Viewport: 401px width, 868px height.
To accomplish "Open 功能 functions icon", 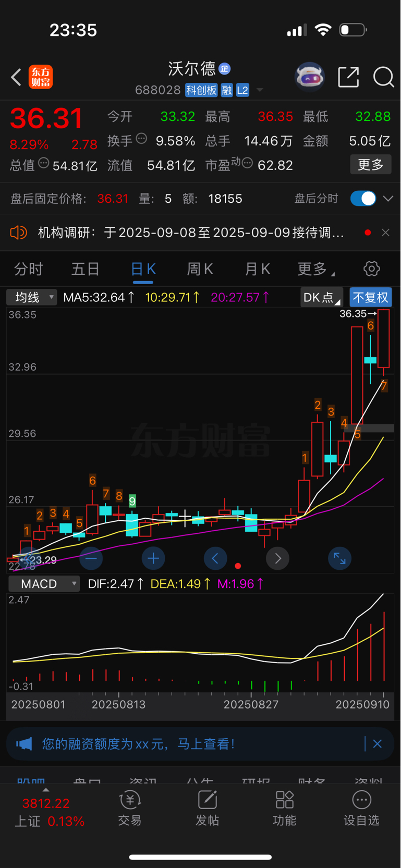I will [x=284, y=808].
